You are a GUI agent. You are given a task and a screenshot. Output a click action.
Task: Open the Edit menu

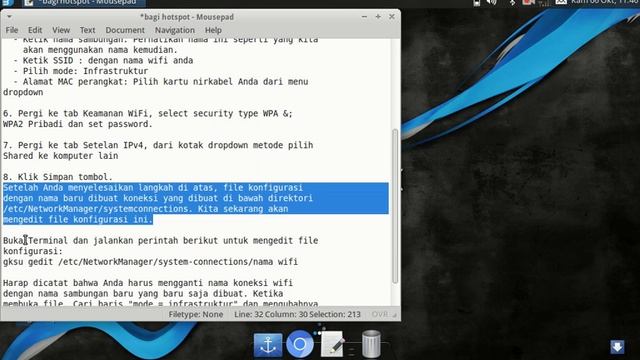35,30
